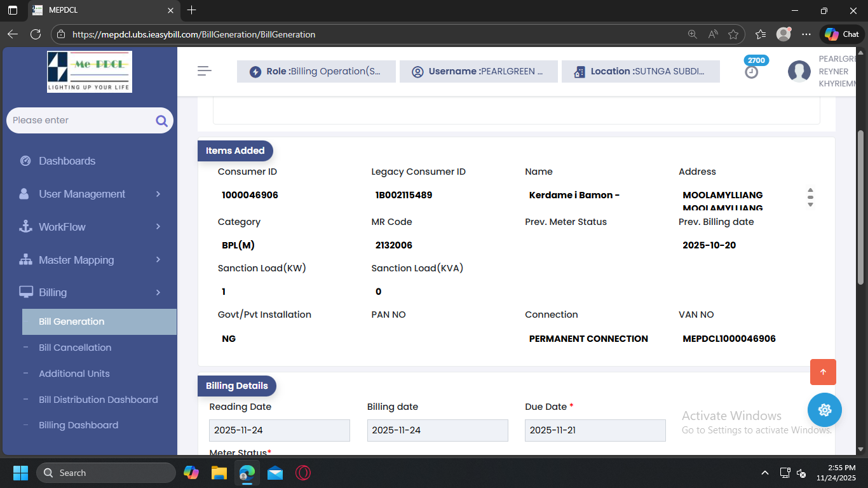Open the session timer clock icon
868x488 pixels.
(752, 72)
